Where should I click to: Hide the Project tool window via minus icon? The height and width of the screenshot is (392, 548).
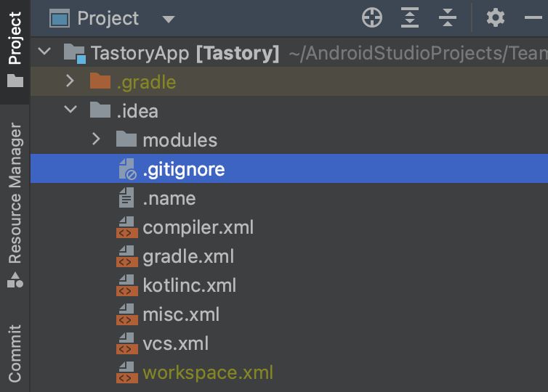[533, 17]
